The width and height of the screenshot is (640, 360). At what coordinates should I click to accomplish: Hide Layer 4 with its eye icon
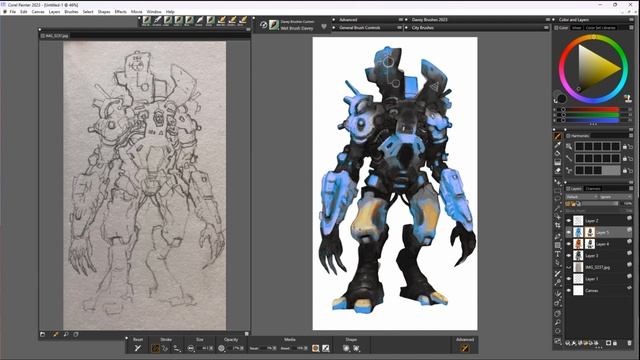click(x=569, y=244)
